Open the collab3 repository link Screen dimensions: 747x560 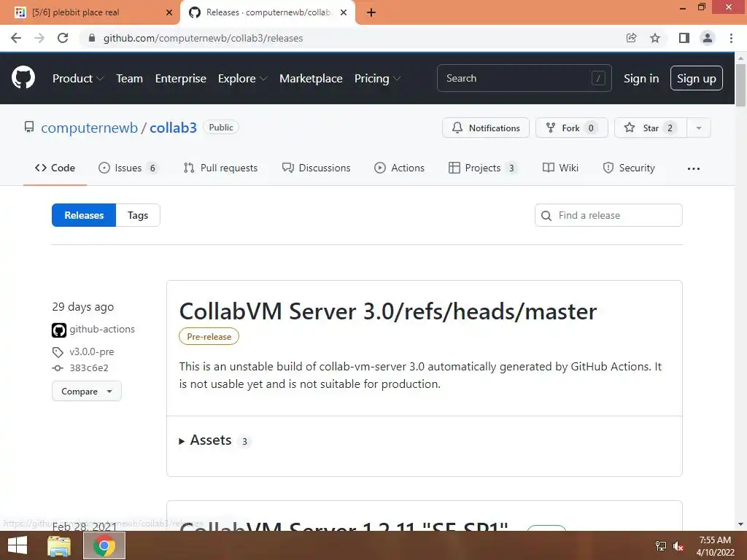tap(173, 128)
